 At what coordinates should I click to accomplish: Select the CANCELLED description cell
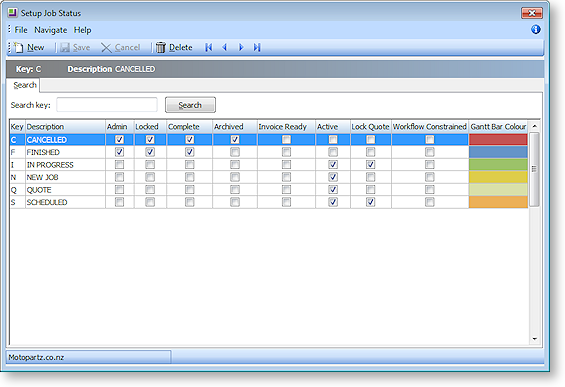coord(65,139)
